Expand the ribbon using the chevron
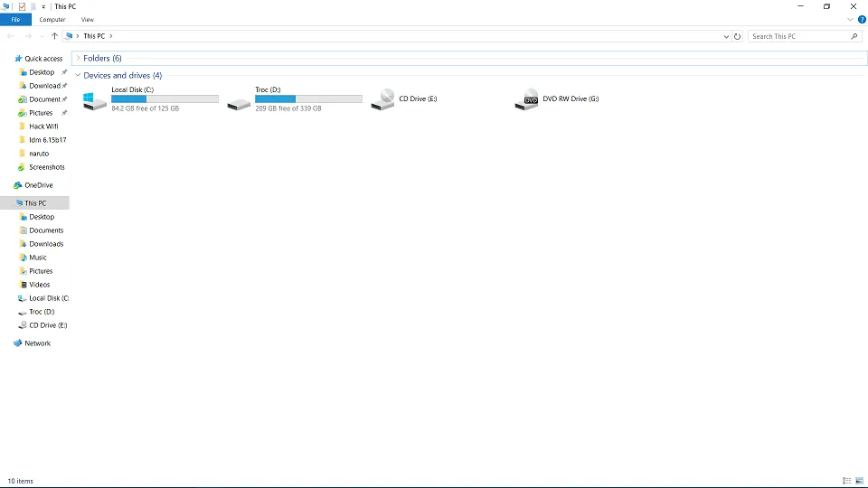The height and width of the screenshot is (488, 868). pyautogui.click(x=851, y=19)
